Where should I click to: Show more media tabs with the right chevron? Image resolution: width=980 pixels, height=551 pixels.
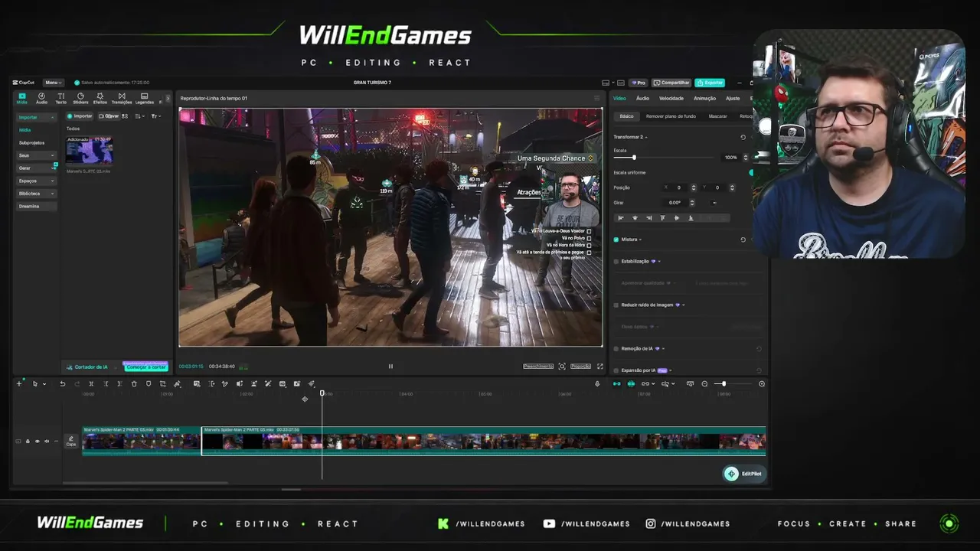pyautogui.click(x=167, y=98)
